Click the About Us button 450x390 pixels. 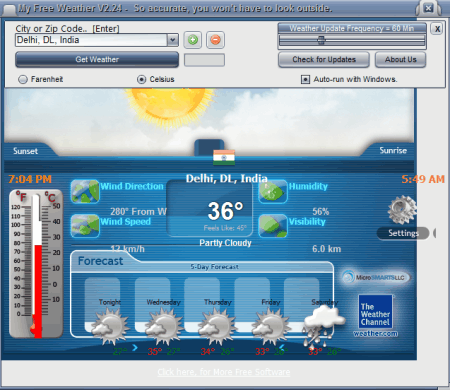[401, 60]
